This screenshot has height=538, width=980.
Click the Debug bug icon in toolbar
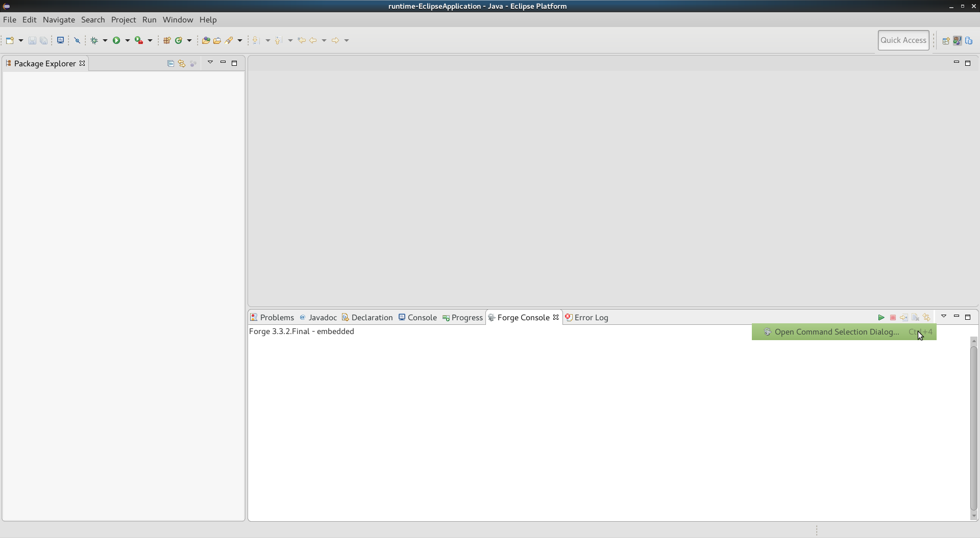[x=94, y=40]
